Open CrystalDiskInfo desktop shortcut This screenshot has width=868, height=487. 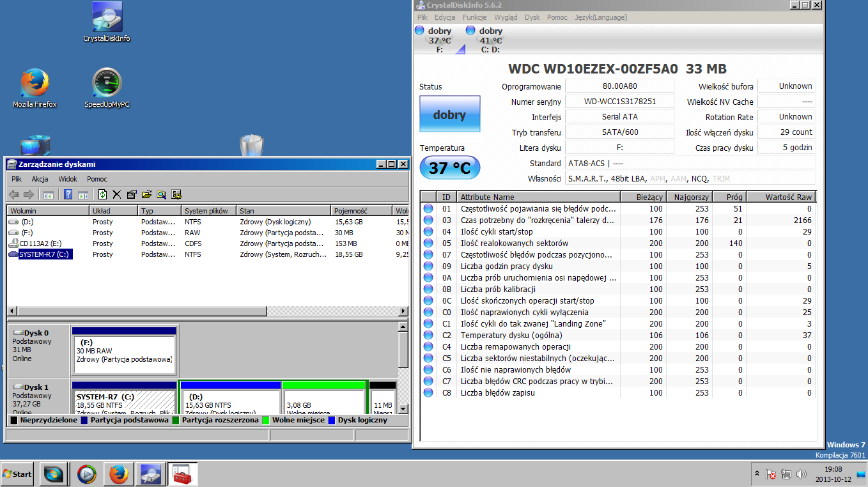click(x=107, y=22)
